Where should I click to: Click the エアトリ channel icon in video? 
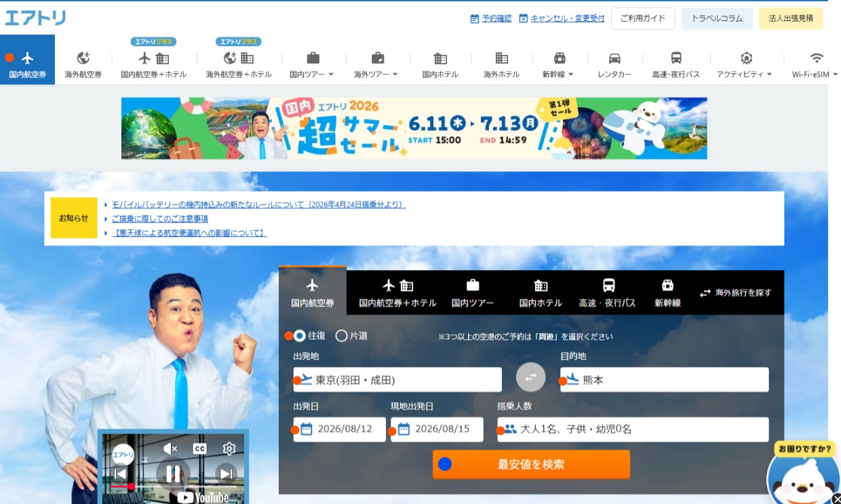pyautogui.click(x=123, y=454)
